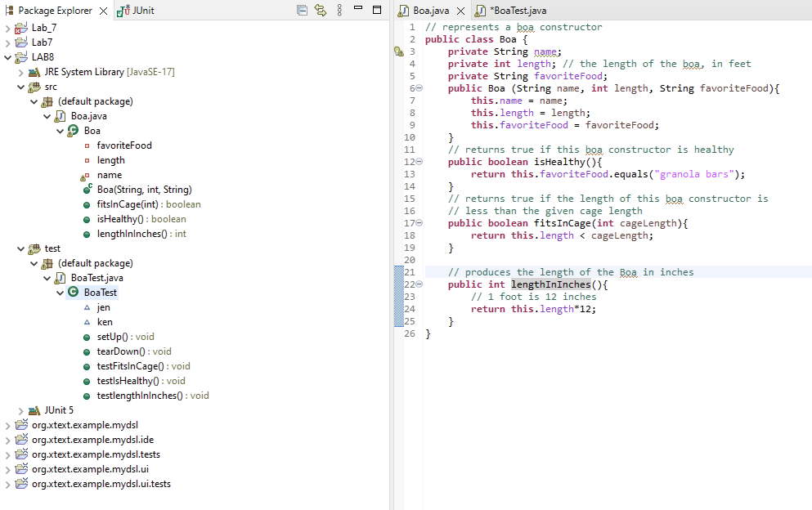Select isHealthy() method in tree
The image size is (812, 510).
coord(141,219)
